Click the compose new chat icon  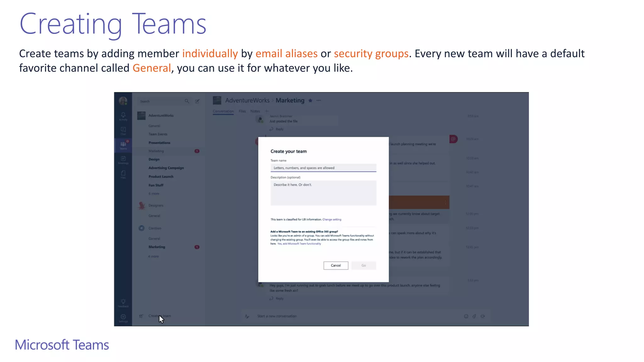[x=197, y=101]
